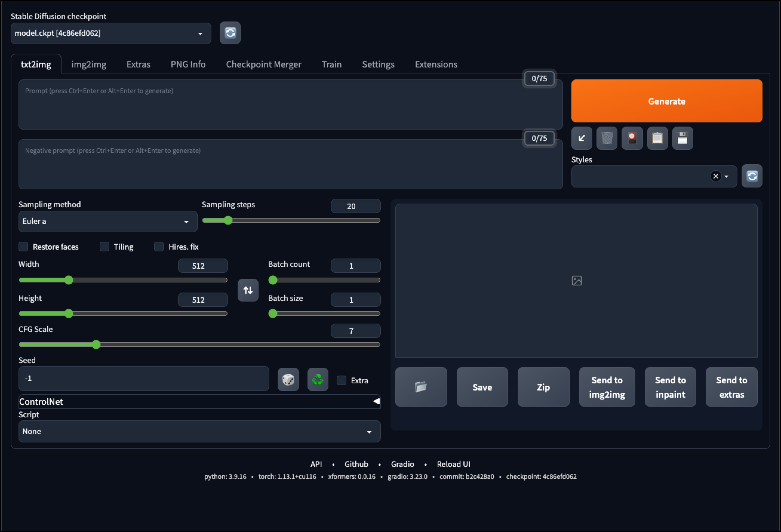The width and height of the screenshot is (781, 532).
Task: Click the checkpoint refresh icon
Action: (230, 33)
